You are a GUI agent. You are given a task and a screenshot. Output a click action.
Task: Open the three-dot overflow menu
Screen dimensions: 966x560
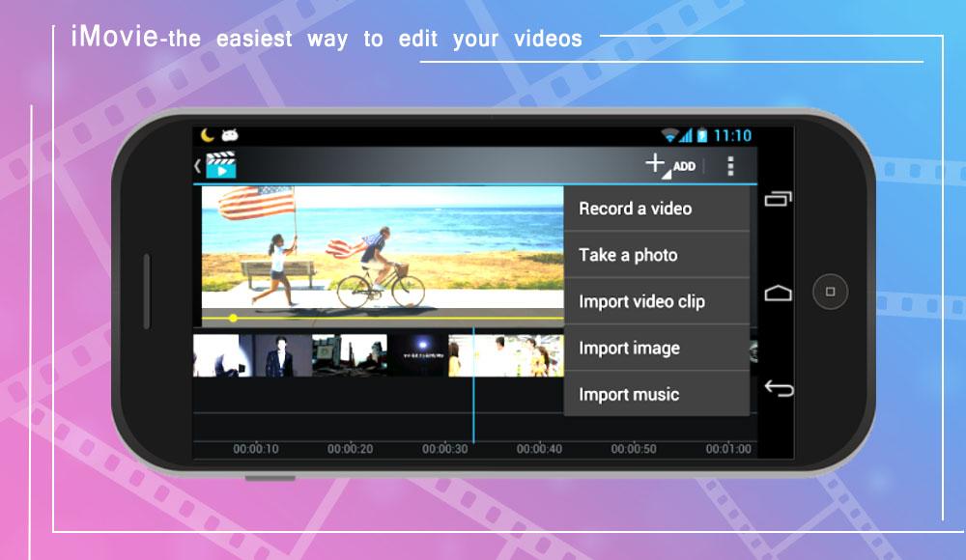pos(730,166)
